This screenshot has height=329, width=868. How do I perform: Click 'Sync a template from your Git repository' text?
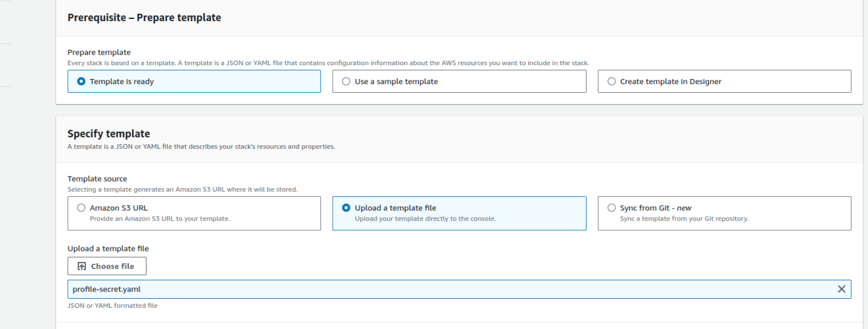tap(684, 218)
